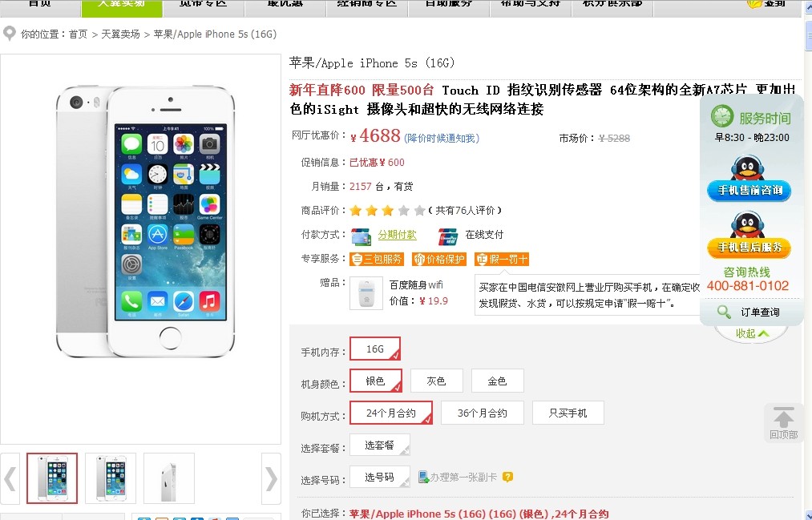Screen dimensions: 812x520
Task: Click the order query magnifier icon
Action: click(x=724, y=312)
